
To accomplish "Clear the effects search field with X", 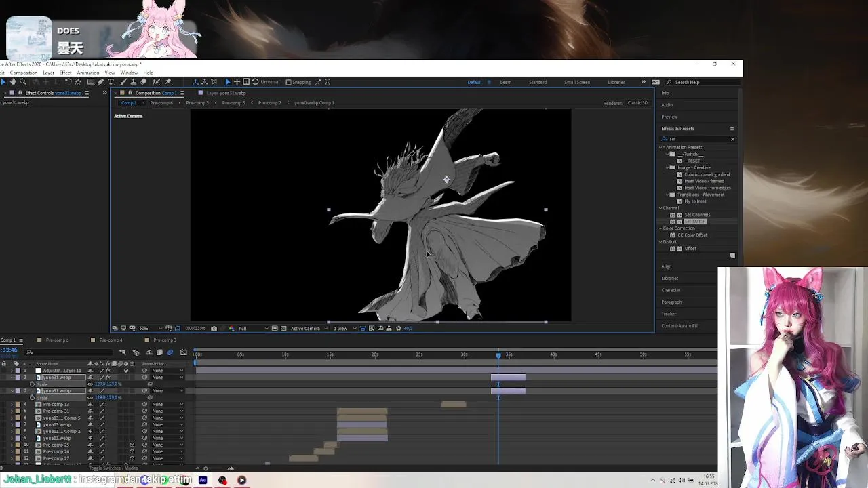I will [732, 139].
